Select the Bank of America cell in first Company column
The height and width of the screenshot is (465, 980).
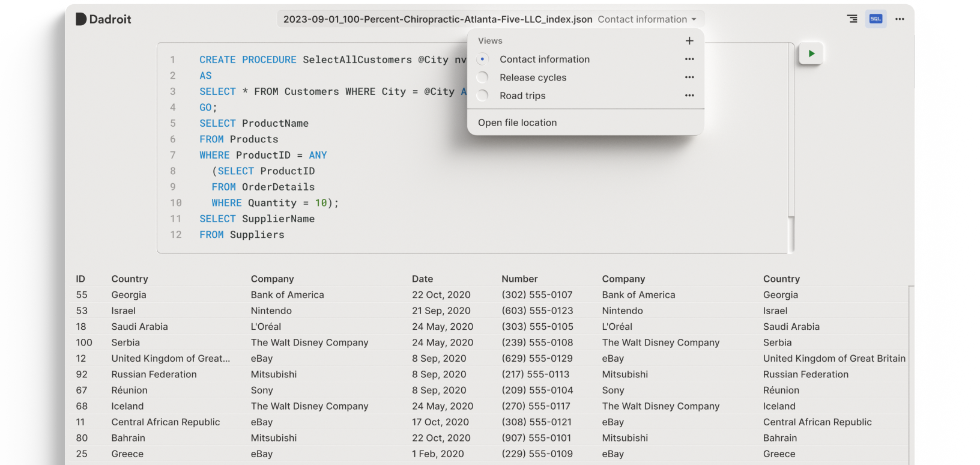pos(288,295)
